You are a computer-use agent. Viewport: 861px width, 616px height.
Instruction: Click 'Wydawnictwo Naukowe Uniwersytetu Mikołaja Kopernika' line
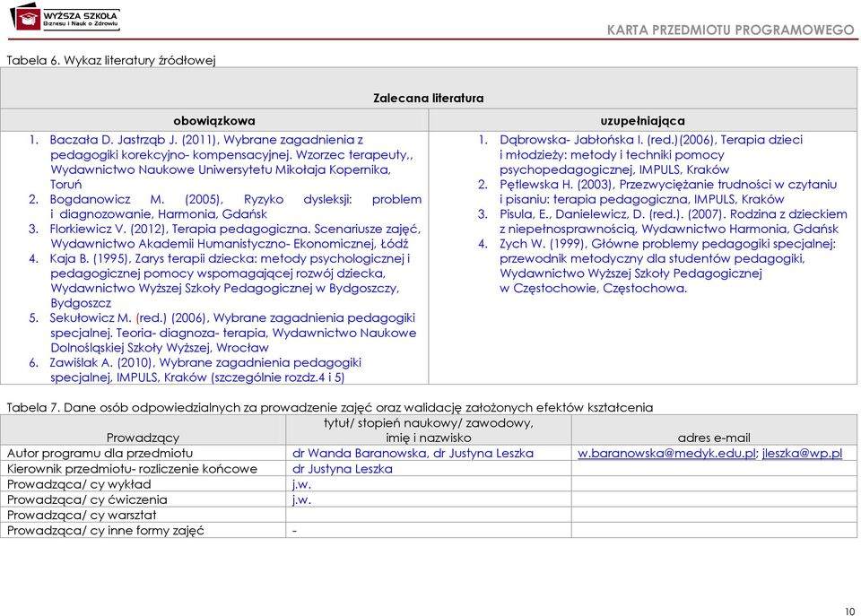(x=221, y=169)
